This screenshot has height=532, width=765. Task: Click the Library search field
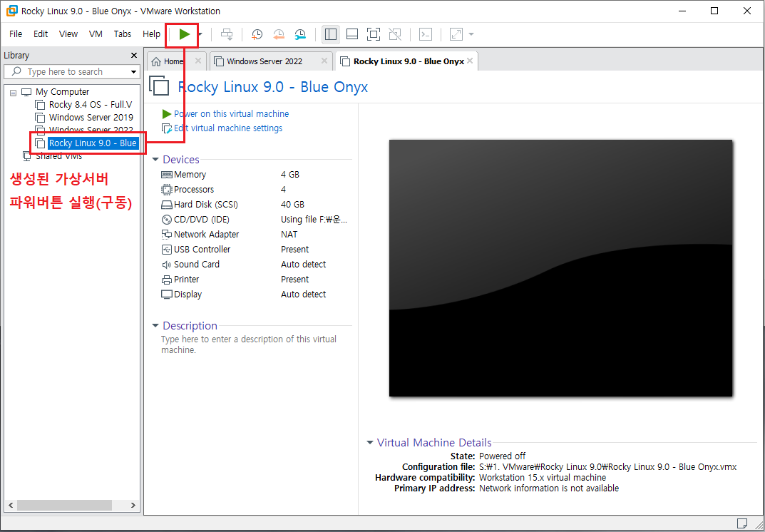coord(72,72)
